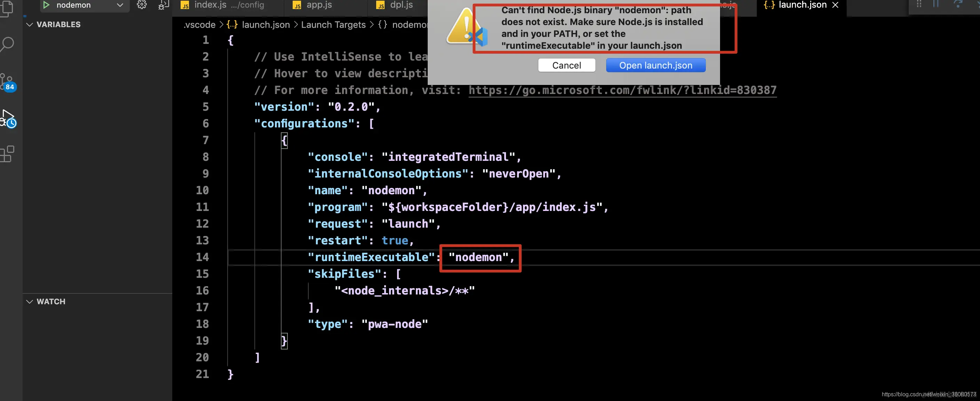Start debugging with the green play icon
This screenshot has width=980, height=401.
pos(46,5)
